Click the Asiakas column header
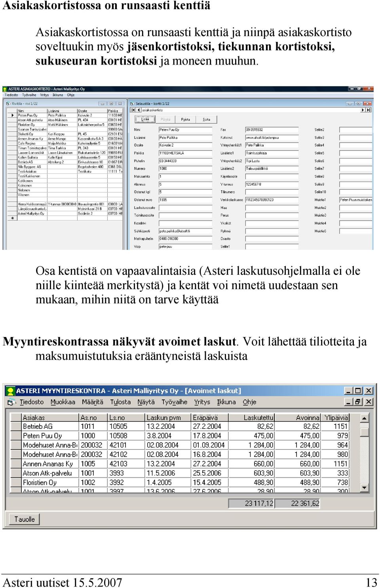 click(x=50, y=417)
